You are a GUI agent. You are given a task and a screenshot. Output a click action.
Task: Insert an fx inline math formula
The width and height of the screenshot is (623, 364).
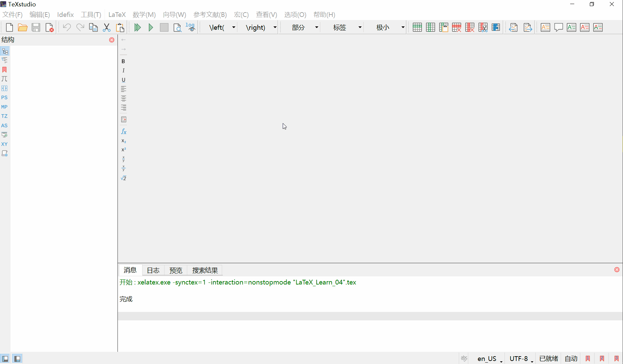coord(124,132)
